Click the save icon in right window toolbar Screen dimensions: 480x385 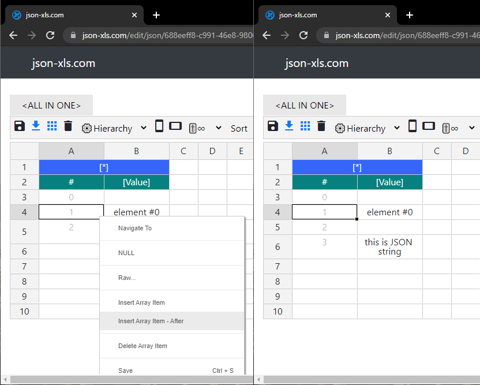click(273, 126)
